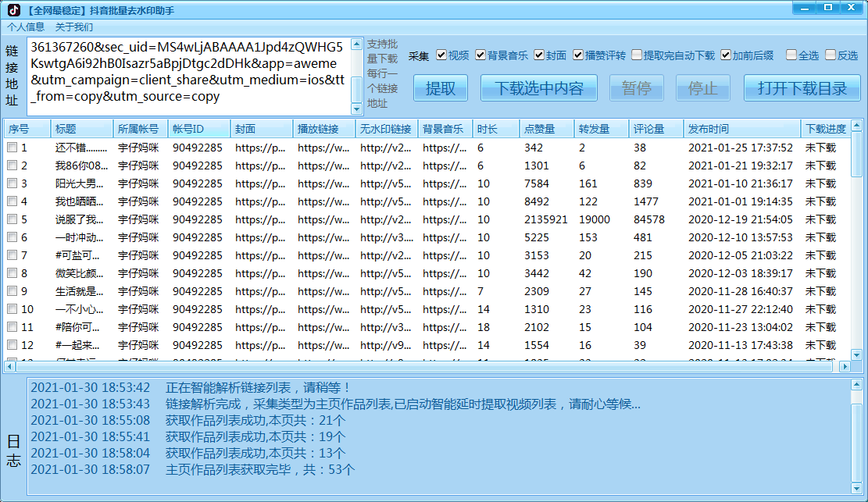Click the table's vertical scroll down arrow

tap(856, 354)
